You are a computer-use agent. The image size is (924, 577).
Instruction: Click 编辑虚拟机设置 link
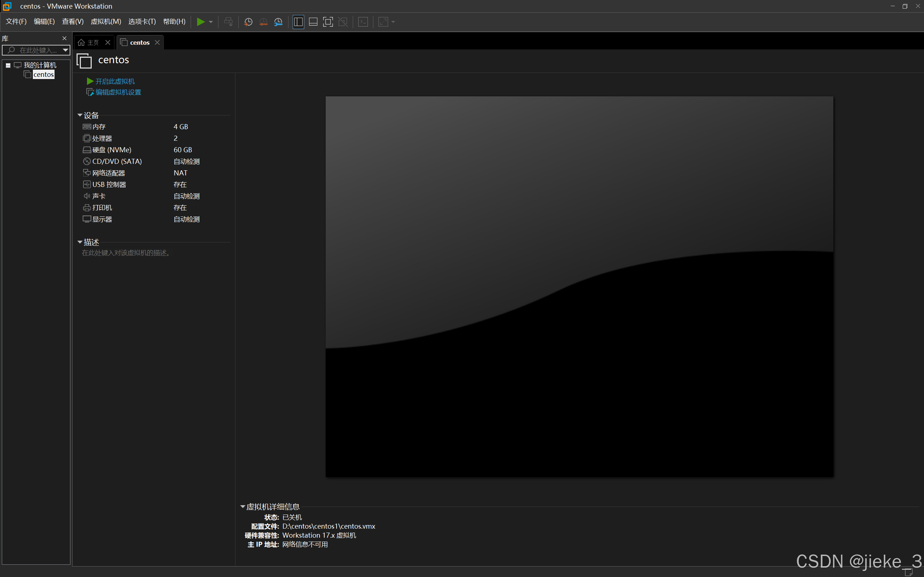click(x=118, y=92)
